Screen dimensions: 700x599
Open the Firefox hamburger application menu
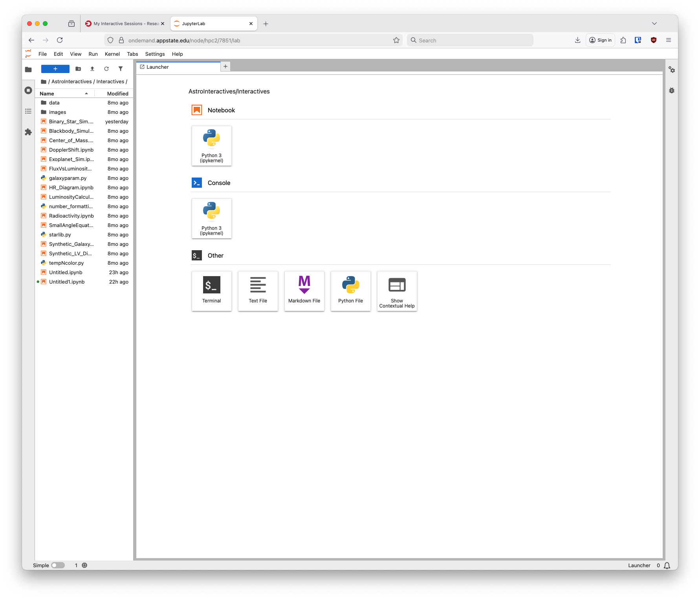(x=669, y=40)
